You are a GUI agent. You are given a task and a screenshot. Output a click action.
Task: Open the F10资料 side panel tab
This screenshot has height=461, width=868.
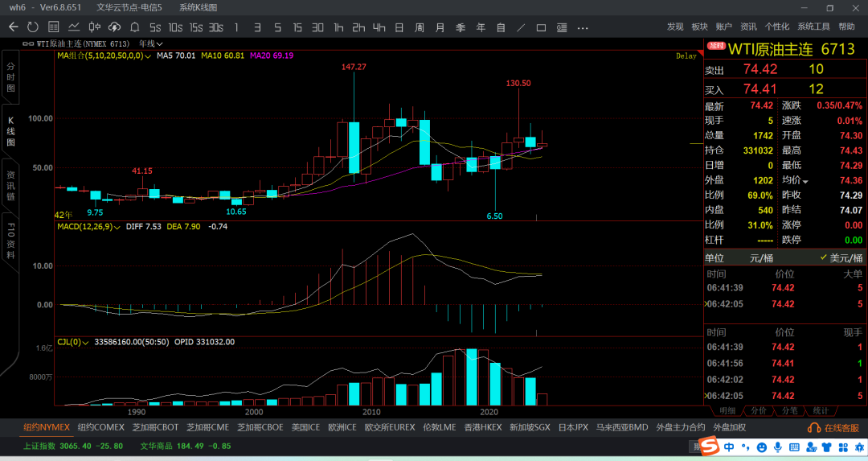(x=10, y=241)
